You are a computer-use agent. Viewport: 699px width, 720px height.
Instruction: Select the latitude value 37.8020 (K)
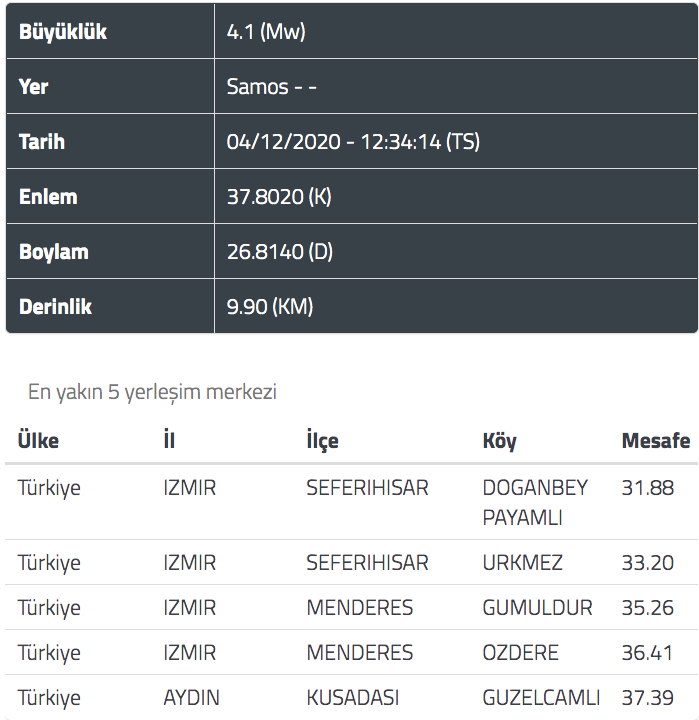(x=279, y=197)
